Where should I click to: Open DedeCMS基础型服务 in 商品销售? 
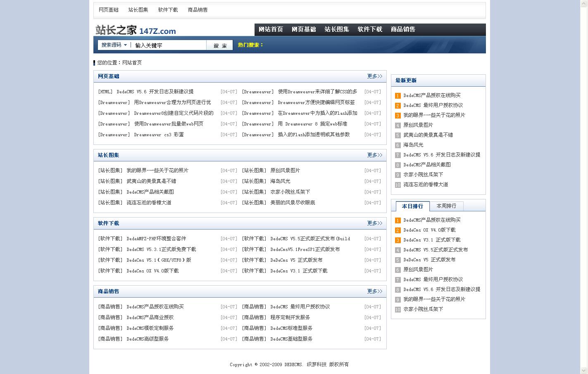[291, 339]
